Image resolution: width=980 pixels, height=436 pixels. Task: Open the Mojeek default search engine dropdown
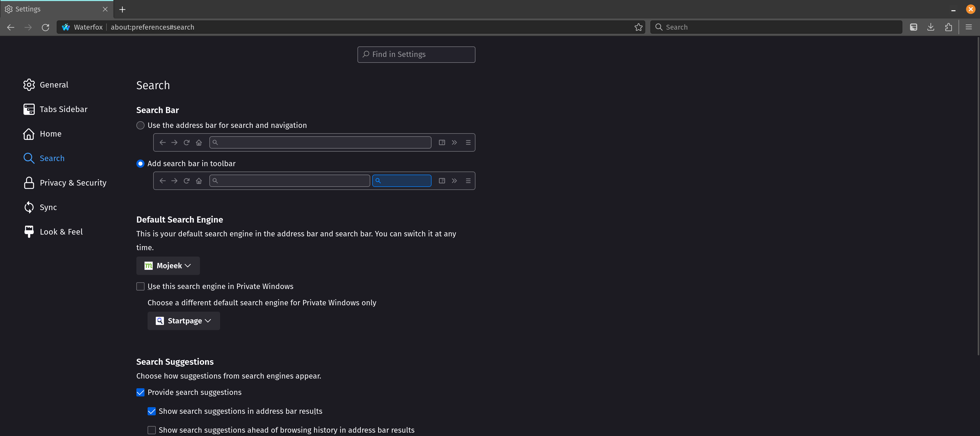coord(168,265)
